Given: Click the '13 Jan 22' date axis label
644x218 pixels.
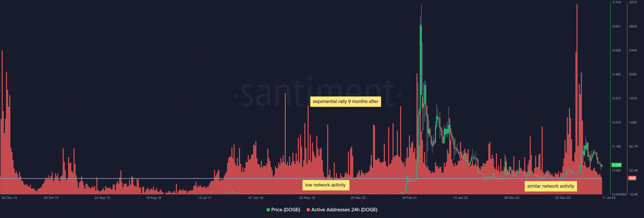Looking at the screenshot, I should point(461,198).
